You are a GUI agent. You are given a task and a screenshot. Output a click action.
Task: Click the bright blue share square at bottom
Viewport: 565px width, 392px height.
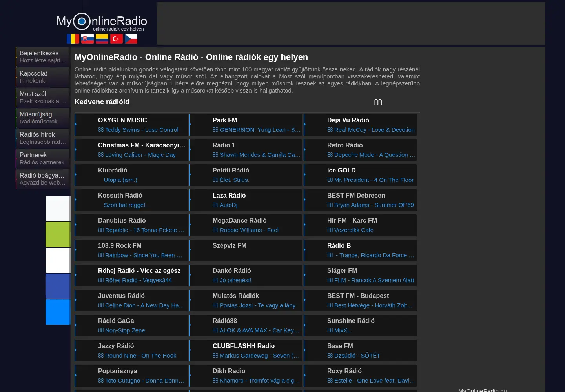click(58, 312)
